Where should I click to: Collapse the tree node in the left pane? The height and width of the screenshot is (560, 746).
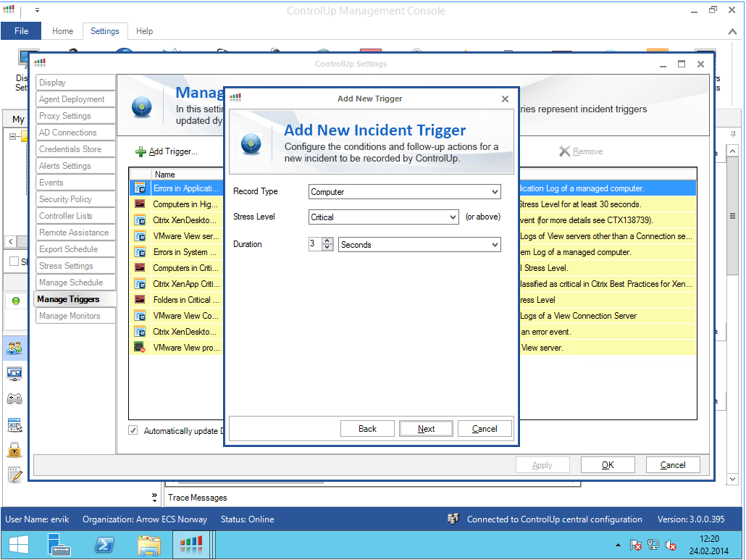(13, 136)
